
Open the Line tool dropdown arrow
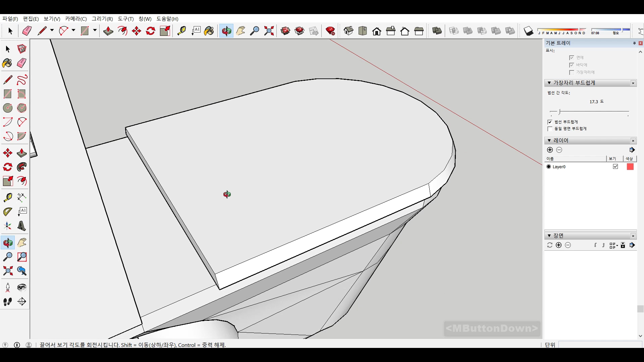tap(52, 31)
